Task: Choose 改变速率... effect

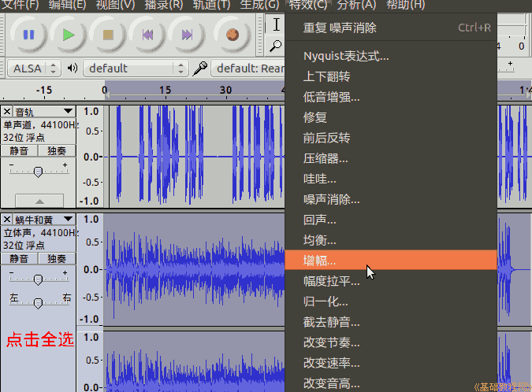Action: 391,363
